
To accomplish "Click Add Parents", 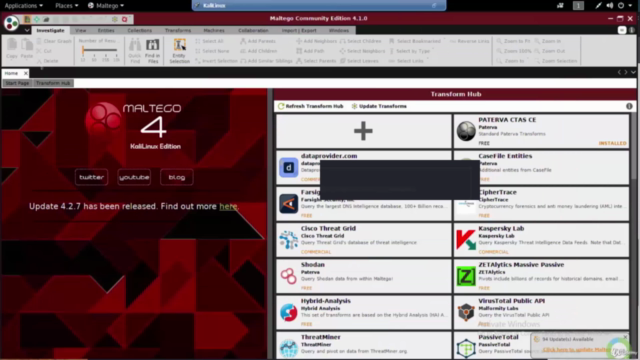I will point(258,41).
